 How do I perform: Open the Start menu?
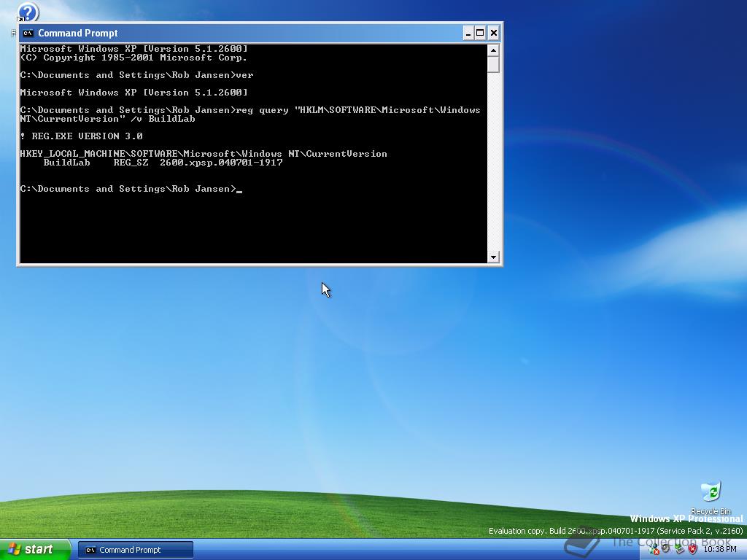point(35,549)
